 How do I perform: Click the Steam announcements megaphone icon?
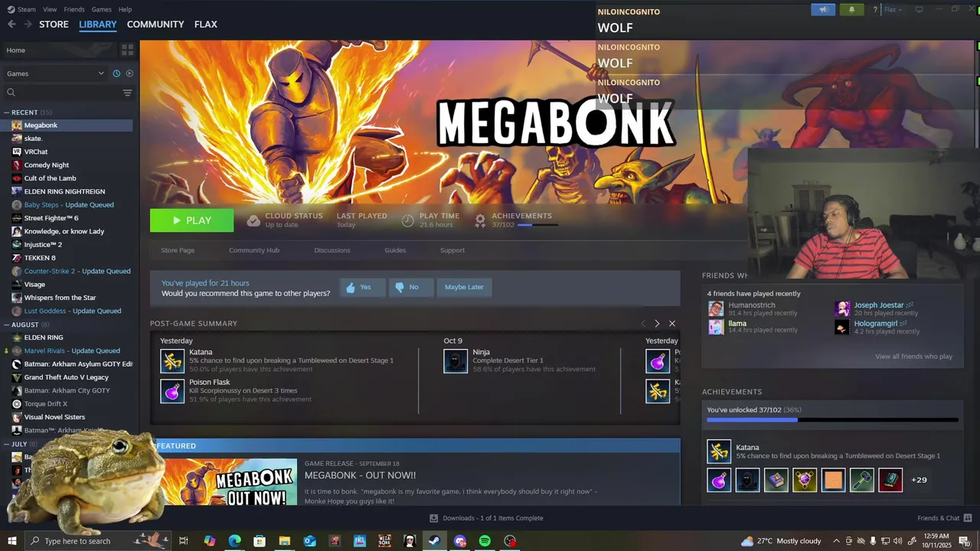click(x=824, y=10)
